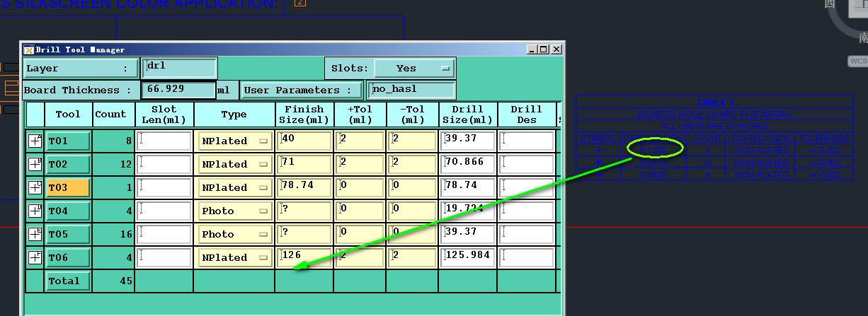Click the Drill Size field showing 39.37 for T01

pos(468,141)
